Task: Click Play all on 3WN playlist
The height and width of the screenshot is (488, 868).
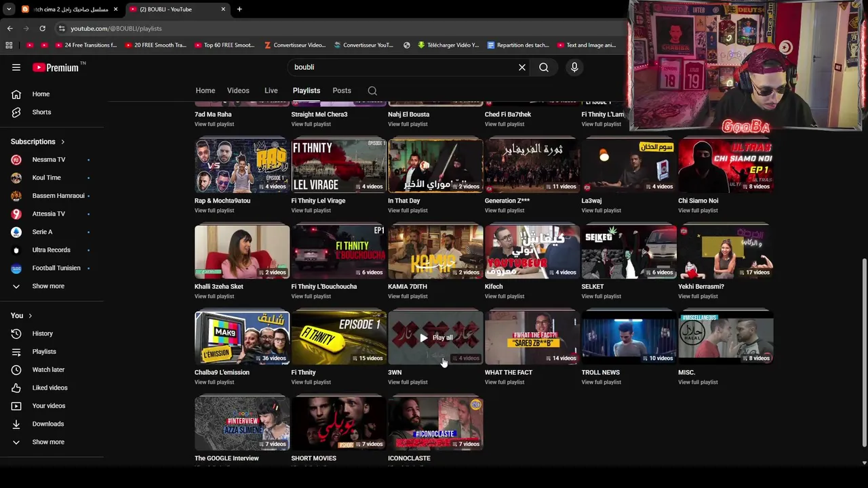Action: point(435,338)
